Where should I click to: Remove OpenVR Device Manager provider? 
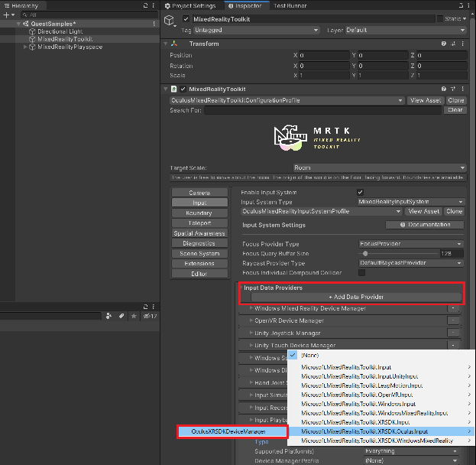[x=453, y=320]
